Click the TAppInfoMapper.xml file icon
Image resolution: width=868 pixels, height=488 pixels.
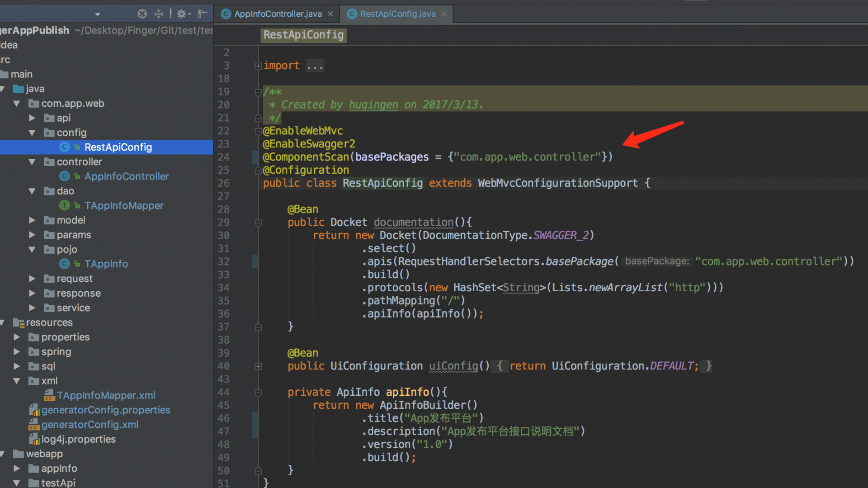[x=49, y=395]
